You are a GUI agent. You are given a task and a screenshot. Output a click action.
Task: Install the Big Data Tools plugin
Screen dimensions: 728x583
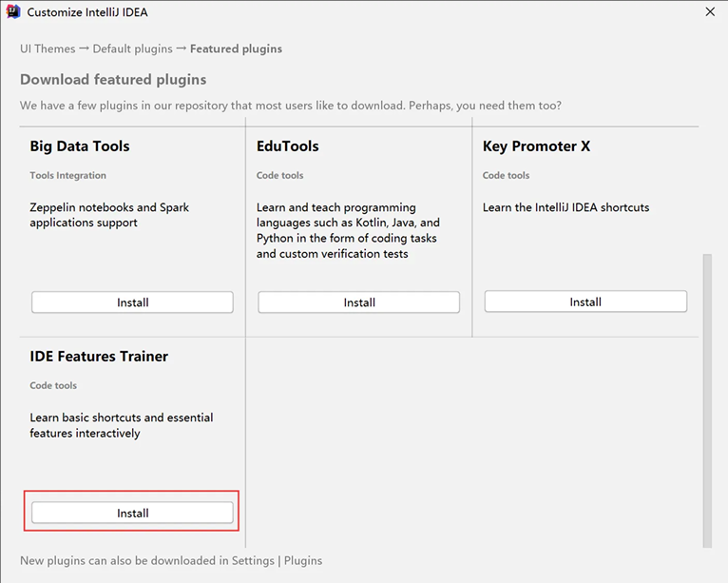tap(132, 302)
